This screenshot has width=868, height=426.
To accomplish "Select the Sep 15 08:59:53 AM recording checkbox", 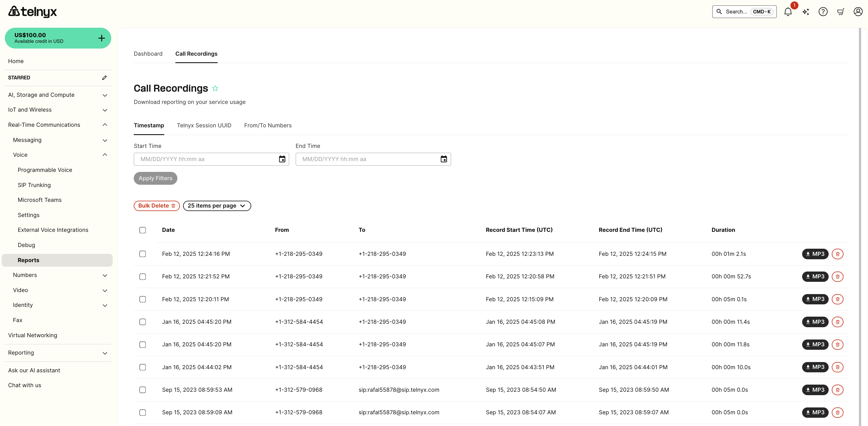I will click(x=143, y=389).
